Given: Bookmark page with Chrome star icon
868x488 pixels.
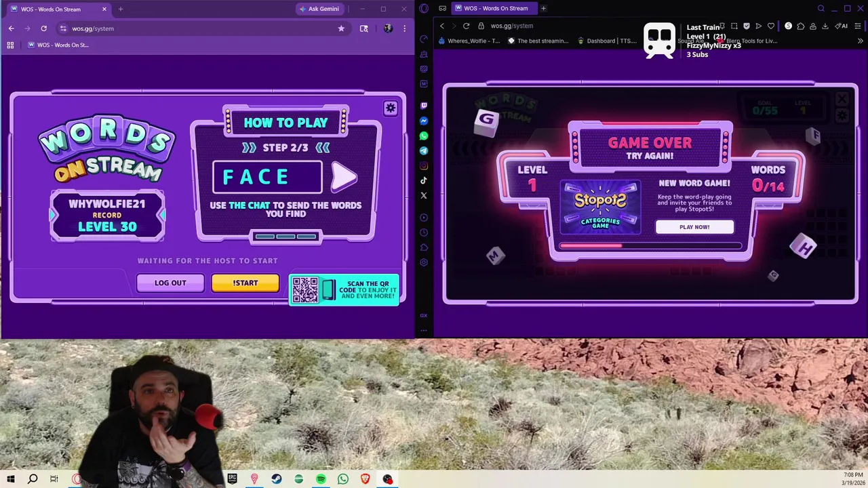Looking at the screenshot, I should 341,28.
